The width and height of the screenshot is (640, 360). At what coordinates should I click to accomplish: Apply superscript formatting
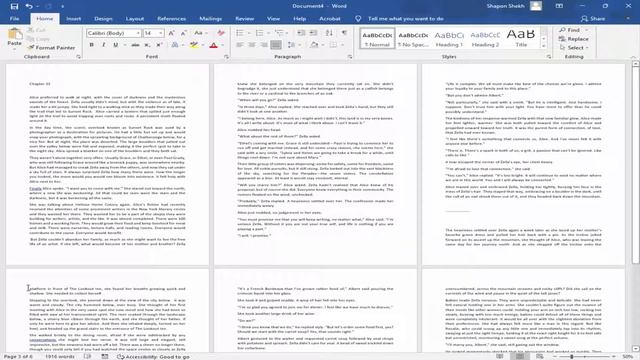159,45
